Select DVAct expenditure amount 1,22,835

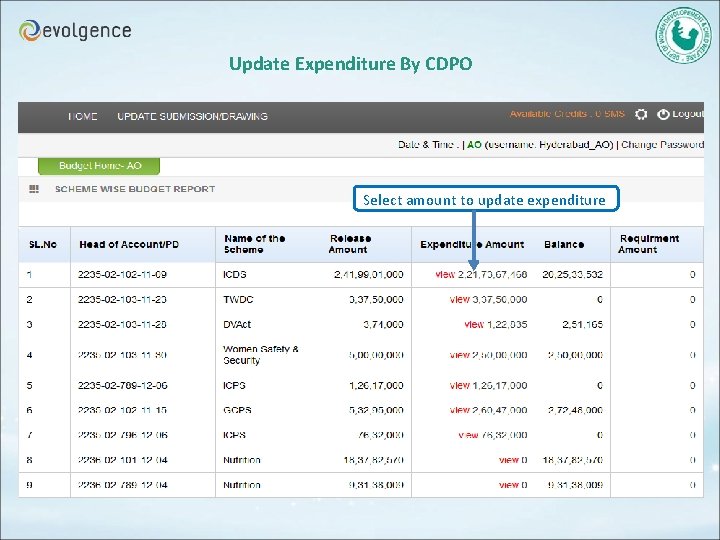[x=507, y=324]
